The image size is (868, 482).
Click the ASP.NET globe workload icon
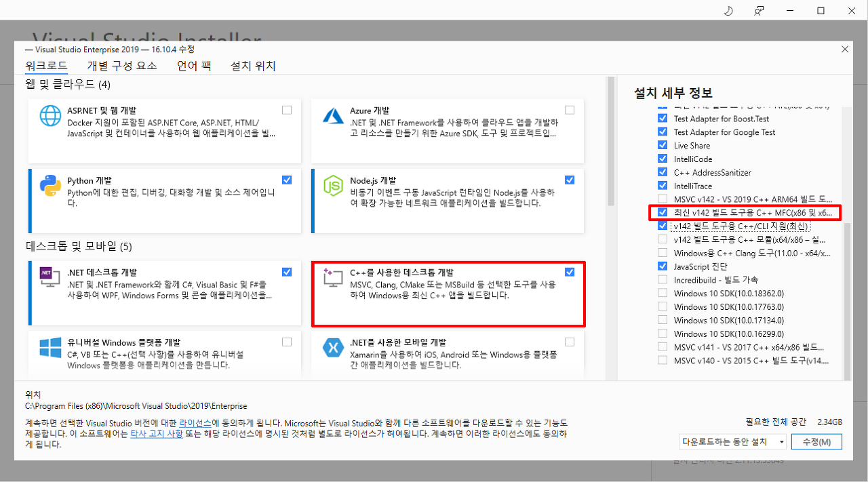pyautogui.click(x=51, y=117)
